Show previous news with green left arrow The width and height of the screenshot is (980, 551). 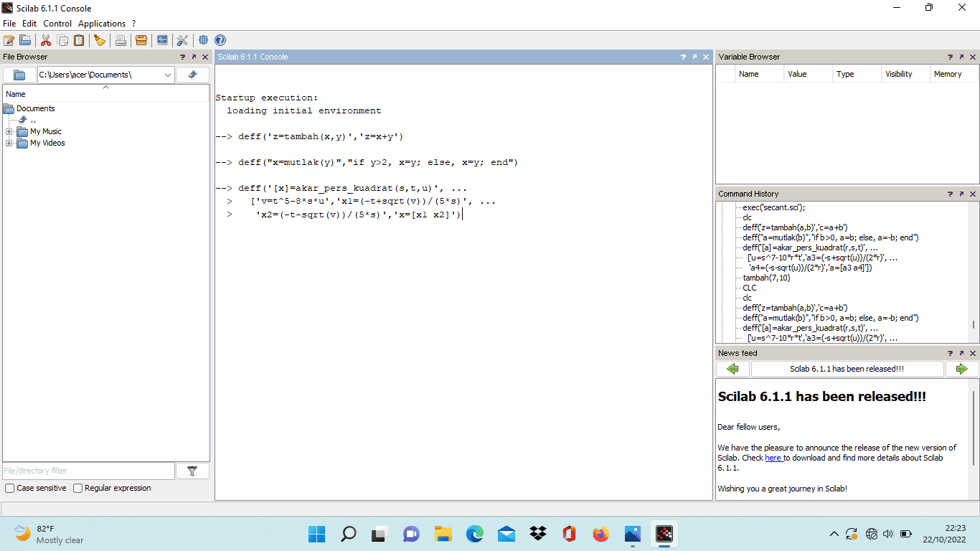pyautogui.click(x=732, y=369)
